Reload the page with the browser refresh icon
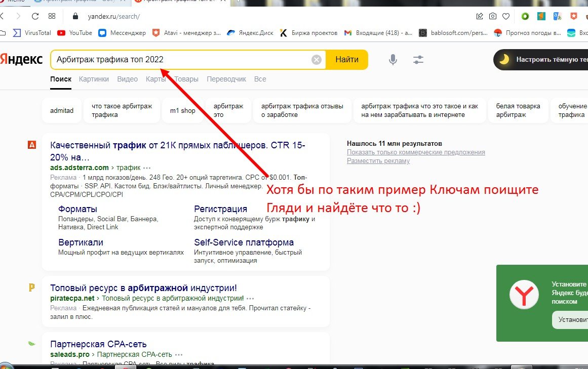 pyautogui.click(x=35, y=16)
